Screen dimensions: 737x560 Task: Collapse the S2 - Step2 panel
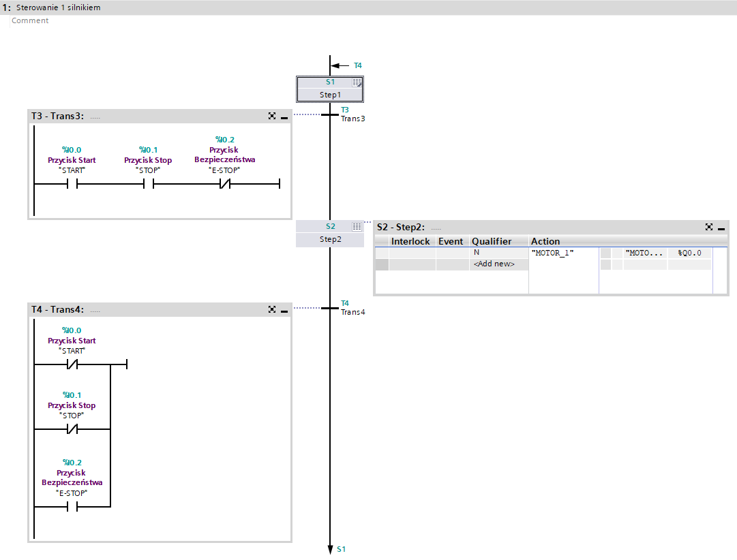(721, 228)
